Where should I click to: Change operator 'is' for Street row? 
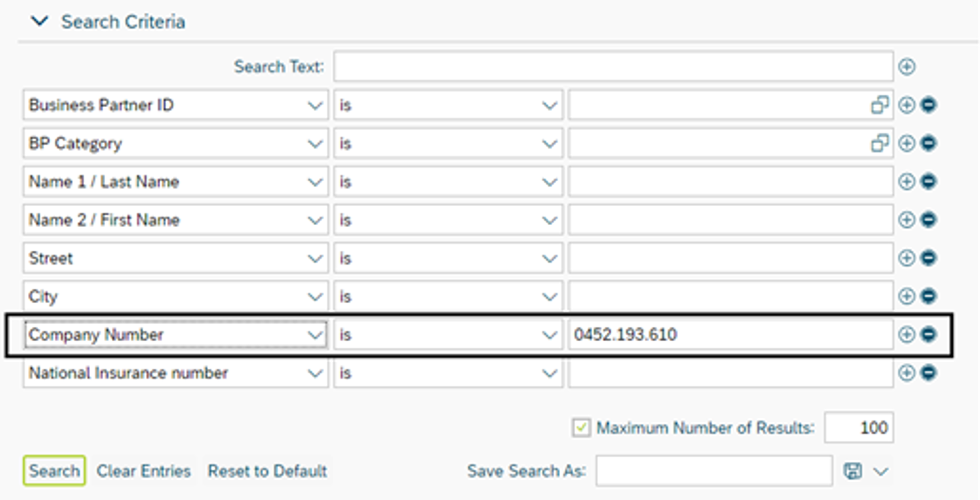[x=448, y=258]
